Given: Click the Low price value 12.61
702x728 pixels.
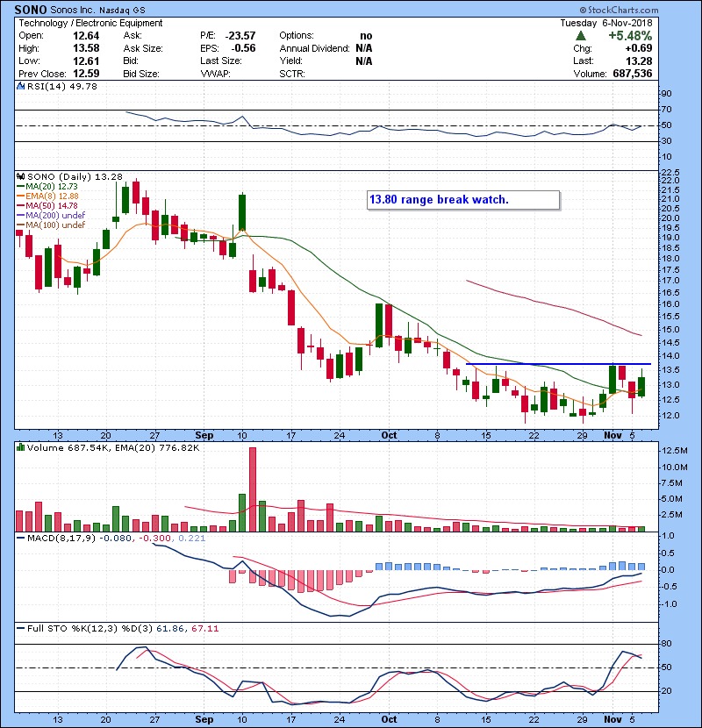Looking at the screenshot, I should [x=86, y=61].
